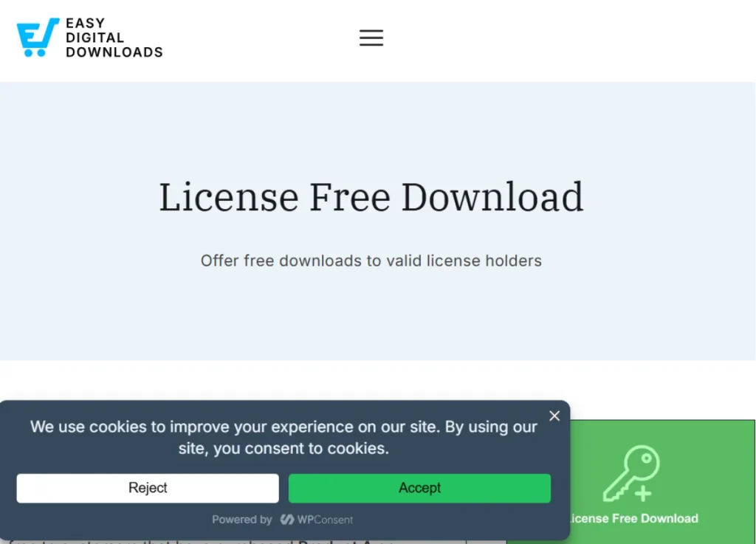
Task: Click the WPConsent logo mark
Action: pyautogui.click(x=287, y=519)
